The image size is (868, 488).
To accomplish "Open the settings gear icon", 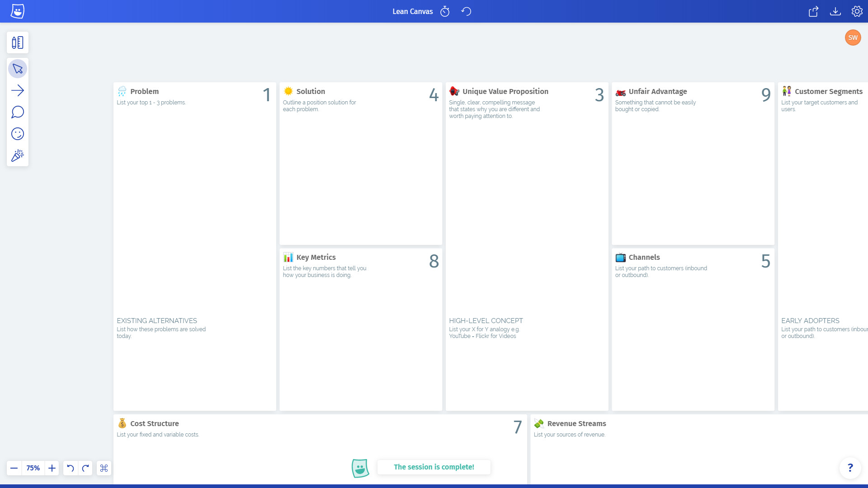I will [857, 11].
